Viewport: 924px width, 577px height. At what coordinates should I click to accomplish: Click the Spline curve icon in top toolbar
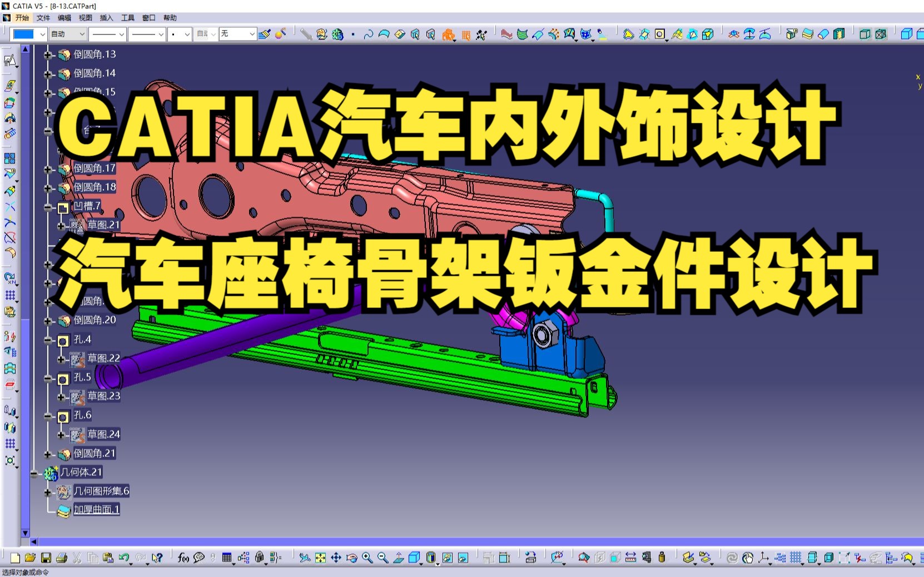pos(368,34)
